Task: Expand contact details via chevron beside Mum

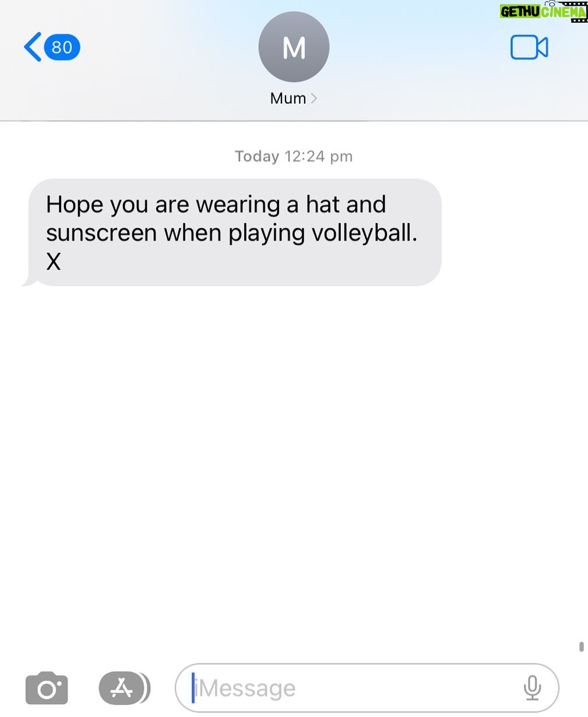Action: (x=314, y=98)
